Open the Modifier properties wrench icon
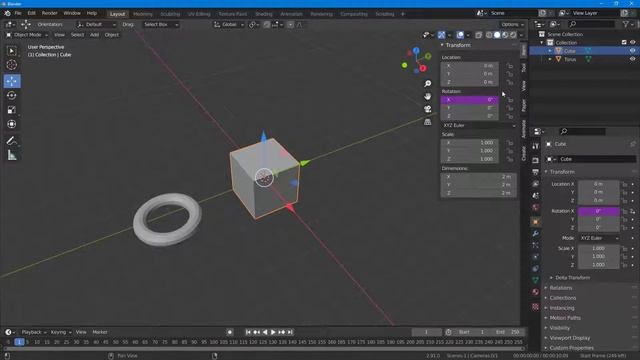 [536, 233]
